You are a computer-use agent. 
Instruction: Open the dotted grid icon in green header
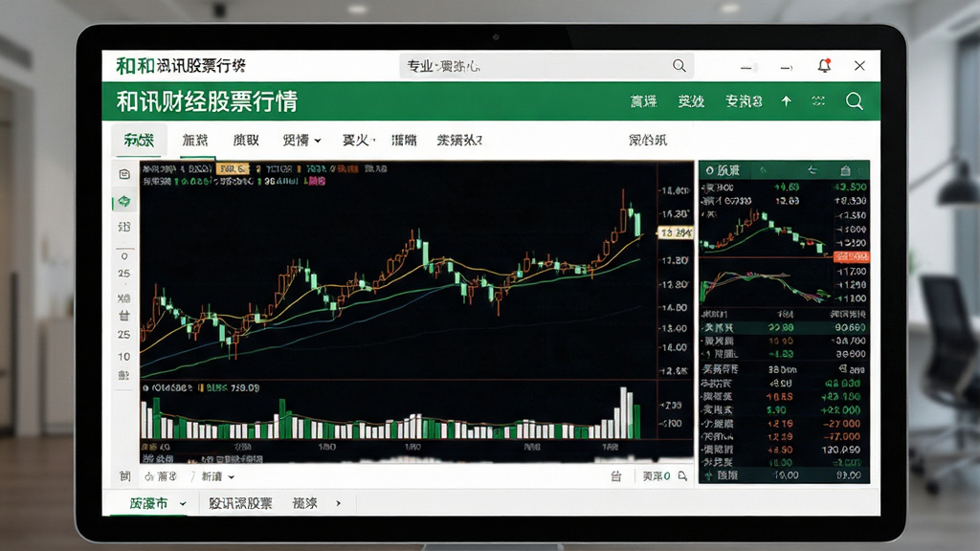click(818, 101)
